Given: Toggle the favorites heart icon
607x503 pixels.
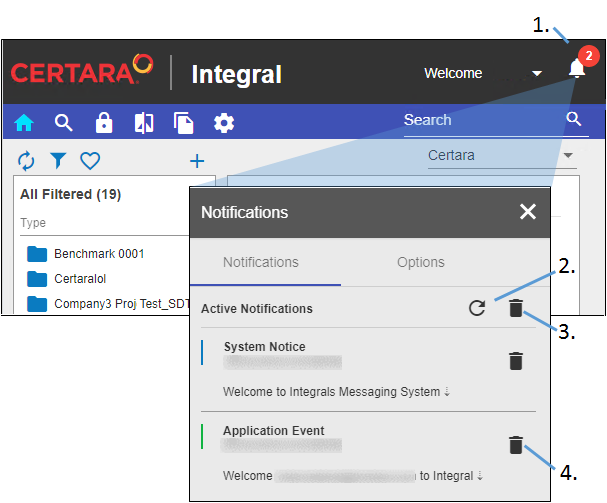Looking at the screenshot, I should pos(90,160).
